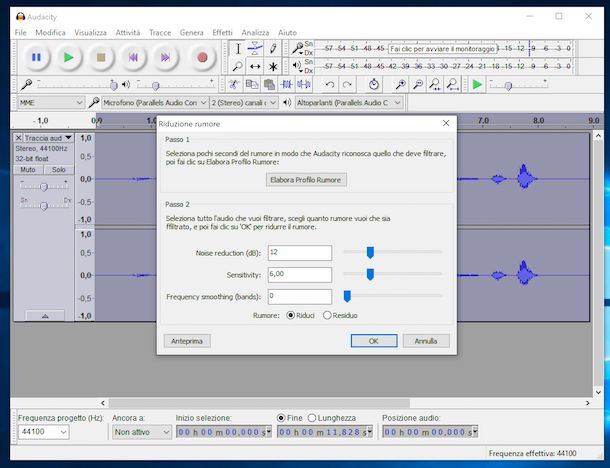Image resolution: width=610 pixels, height=468 pixels.
Task: Click Fit Project zoom icon
Action: click(452, 84)
